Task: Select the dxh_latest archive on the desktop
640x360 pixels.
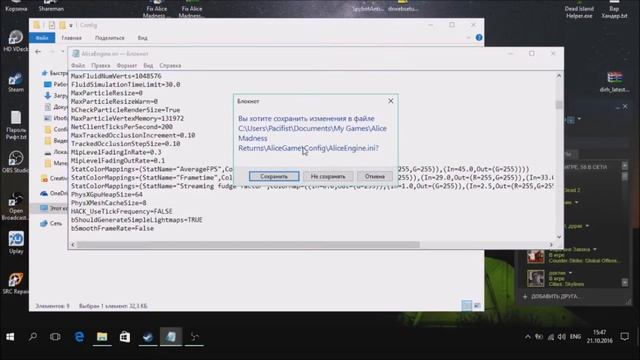Action: (614, 82)
